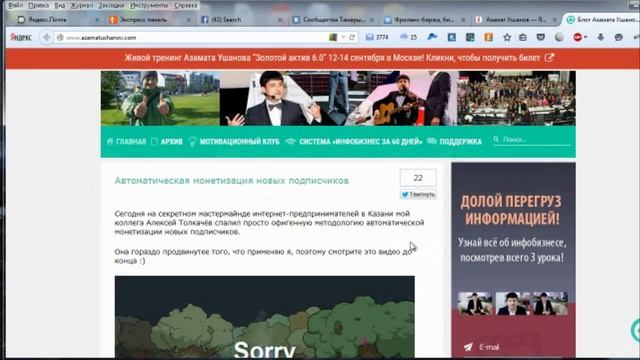Click the address bar URL field
This screenshot has height=360, width=640.
click(x=196, y=38)
